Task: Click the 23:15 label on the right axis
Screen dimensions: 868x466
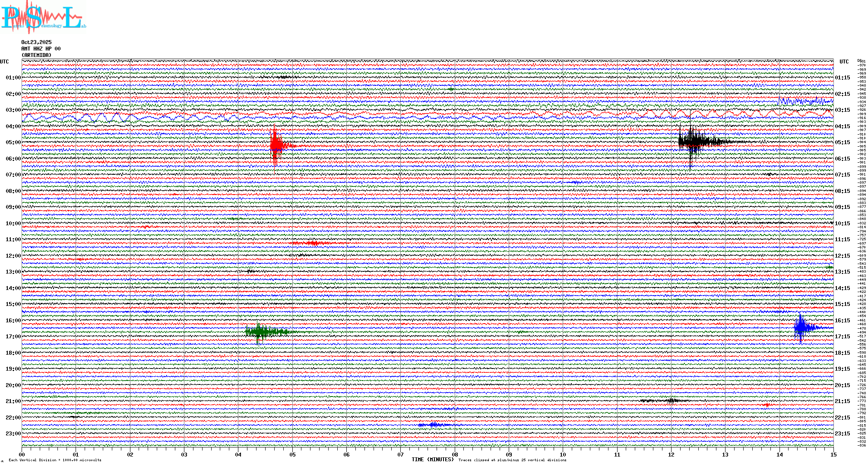Action: (842, 434)
